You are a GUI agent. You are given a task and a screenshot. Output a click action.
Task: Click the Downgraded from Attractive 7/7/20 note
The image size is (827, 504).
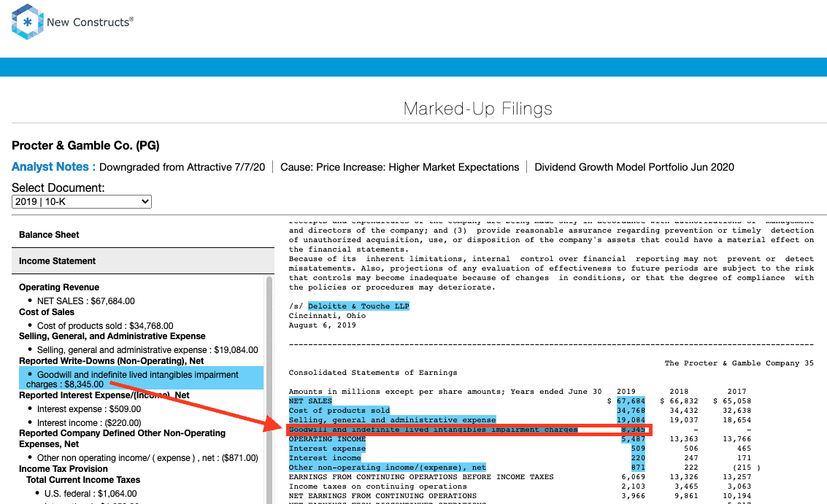[182, 167]
